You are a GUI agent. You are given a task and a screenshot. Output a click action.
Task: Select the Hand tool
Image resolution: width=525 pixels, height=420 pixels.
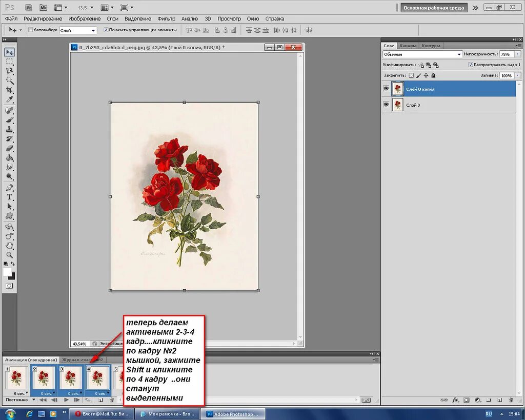[x=9, y=246]
